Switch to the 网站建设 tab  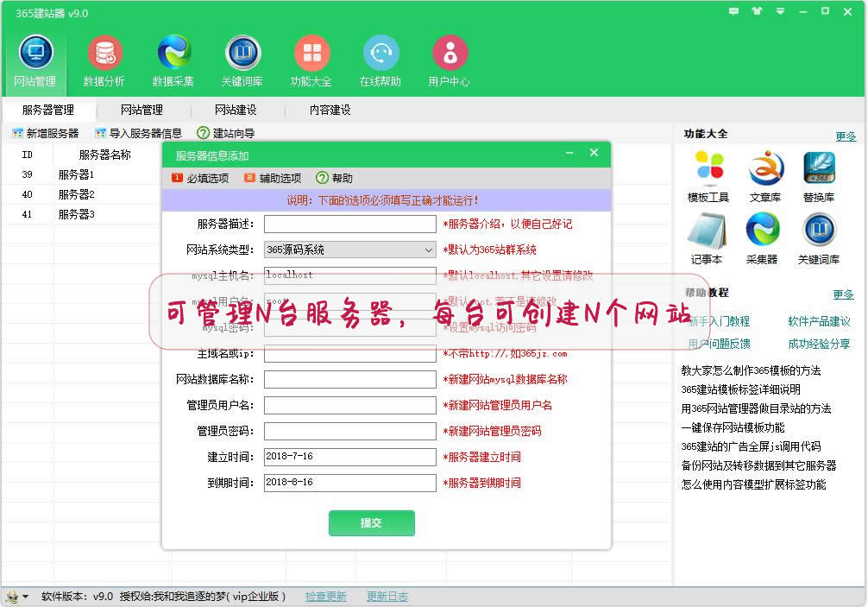click(236, 111)
